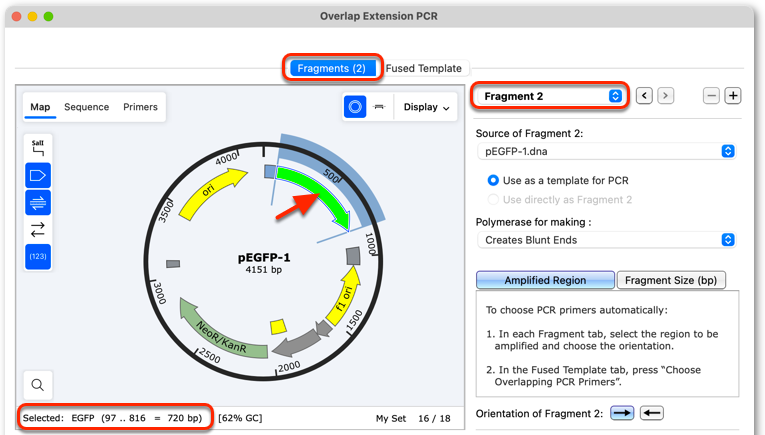Go to previous fragment arrow

click(644, 96)
